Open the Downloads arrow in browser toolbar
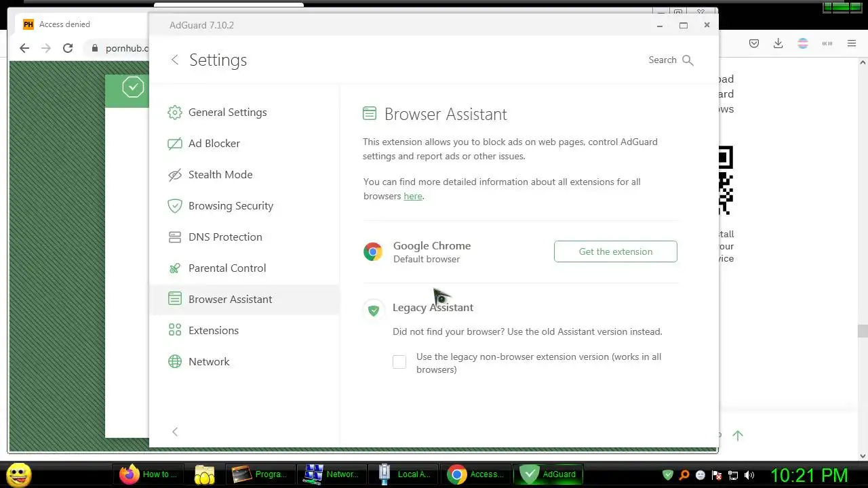Viewport: 868px width, 488px height. pyautogui.click(x=778, y=43)
